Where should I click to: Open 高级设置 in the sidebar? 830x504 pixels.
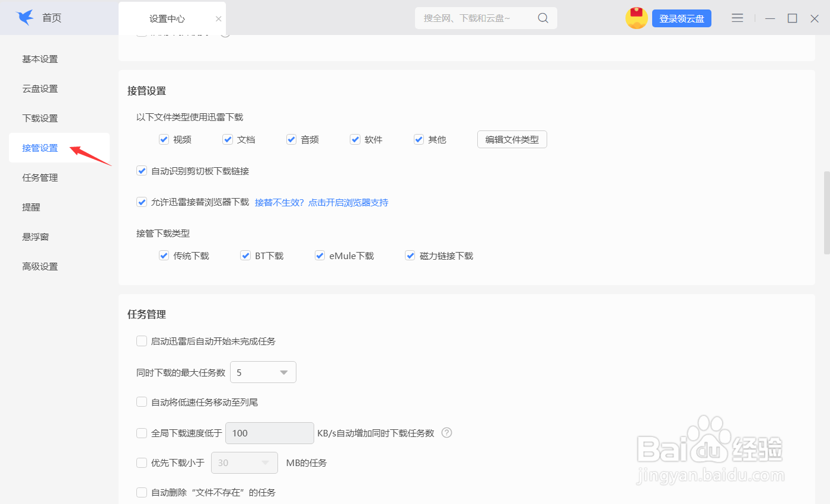tap(40, 267)
